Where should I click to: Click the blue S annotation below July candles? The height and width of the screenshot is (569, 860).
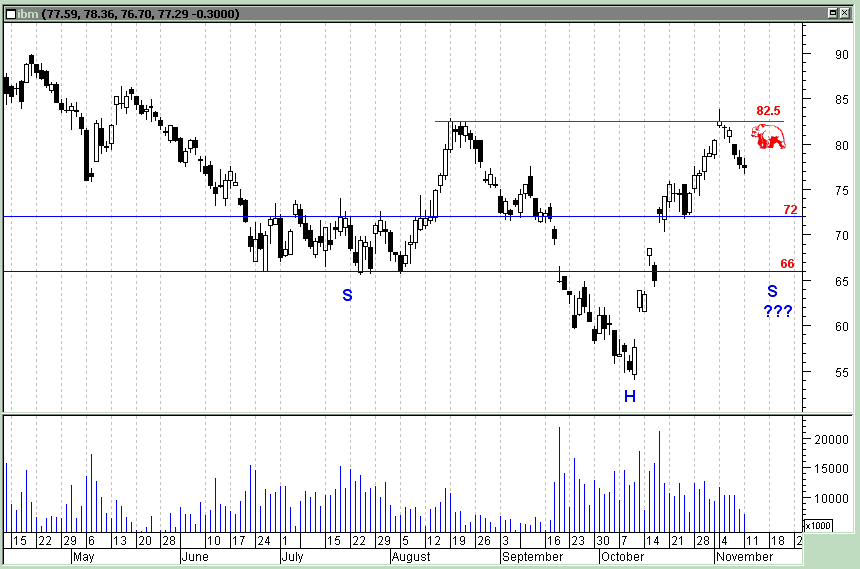point(347,295)
